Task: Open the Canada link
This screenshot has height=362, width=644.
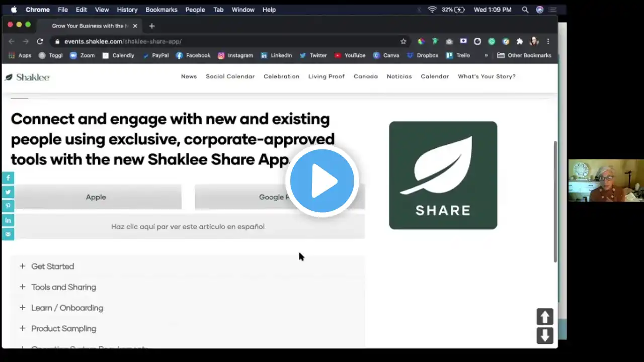Action: click(x=366, y=76)
